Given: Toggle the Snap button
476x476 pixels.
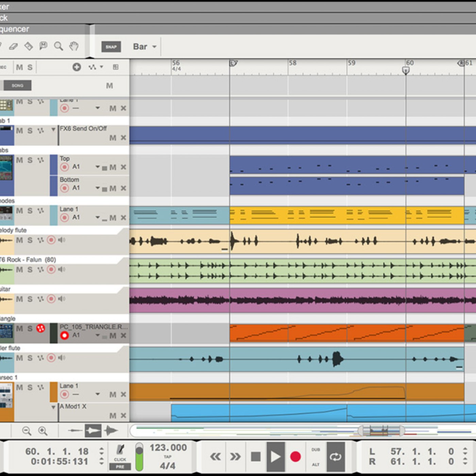Looking at the screenshot, I should point(111,47).
